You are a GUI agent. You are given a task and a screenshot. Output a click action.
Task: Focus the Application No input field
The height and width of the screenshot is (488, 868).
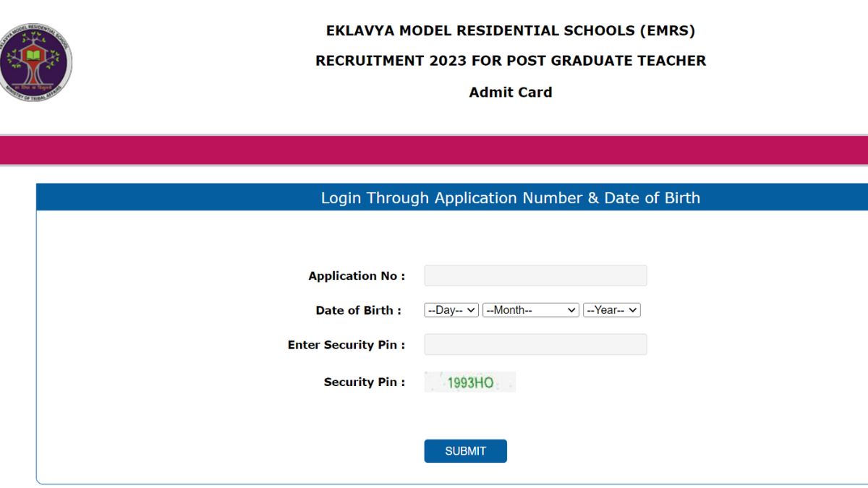point(535,275)
